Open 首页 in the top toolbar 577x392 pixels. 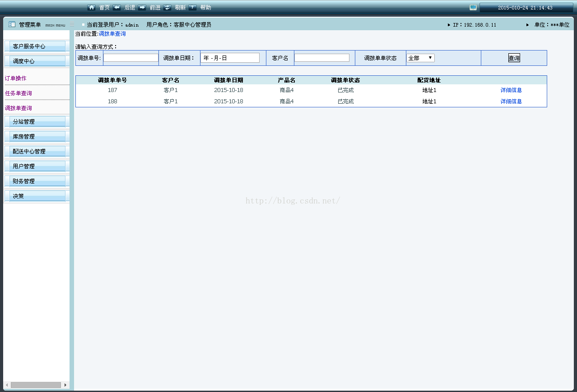(104, 8)
